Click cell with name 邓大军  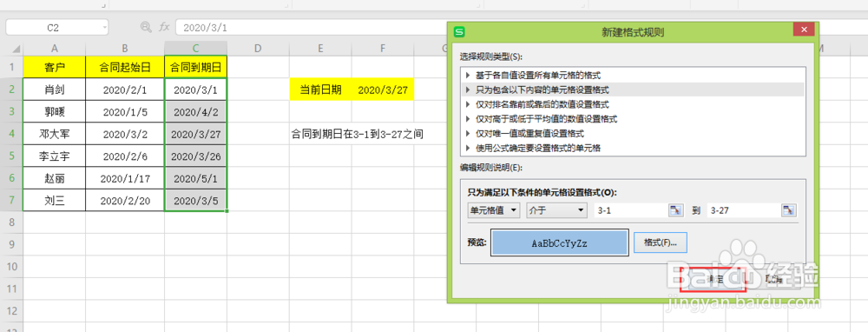point(54,134)
